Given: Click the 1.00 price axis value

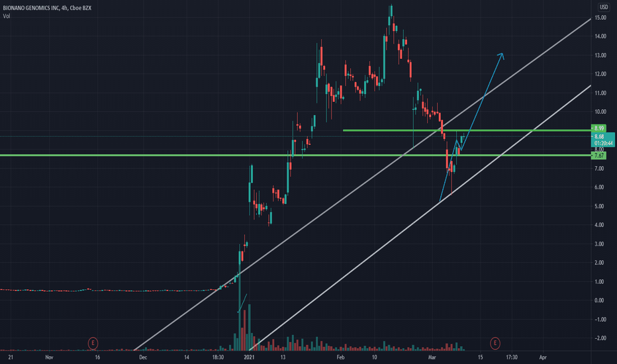Looking at the screenshot, I should (x=599, y=282).
